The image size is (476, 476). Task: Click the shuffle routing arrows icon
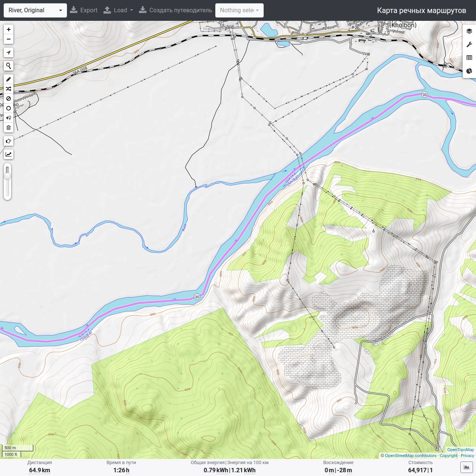click(x=9, y=89)
